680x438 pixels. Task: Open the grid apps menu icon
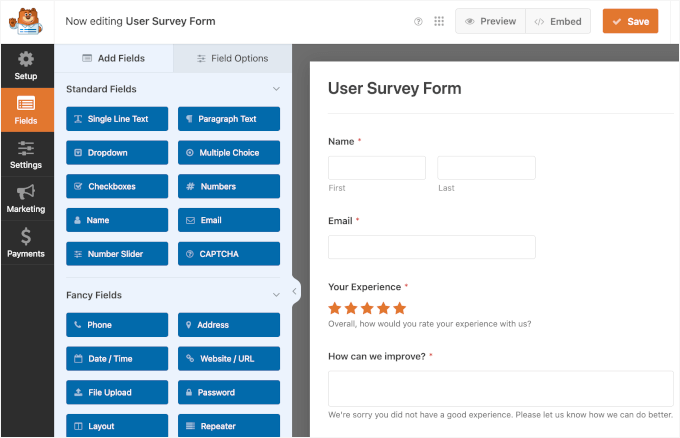pyautogui.click(x=439, y=21)
